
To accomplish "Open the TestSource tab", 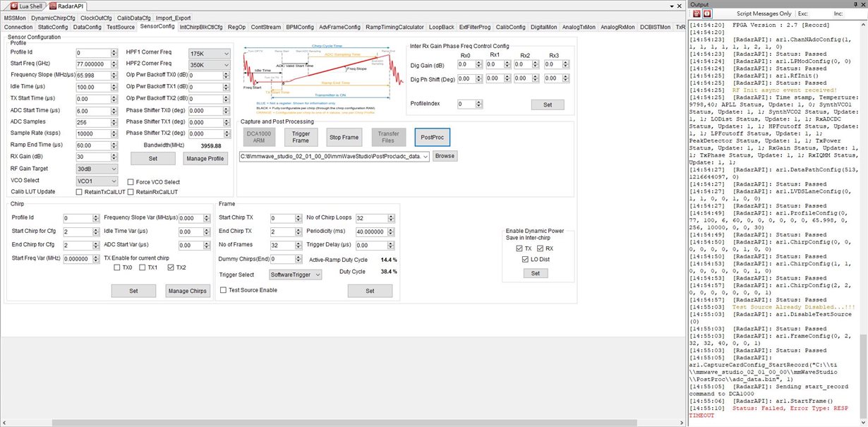I will click(x=121, y=27).
